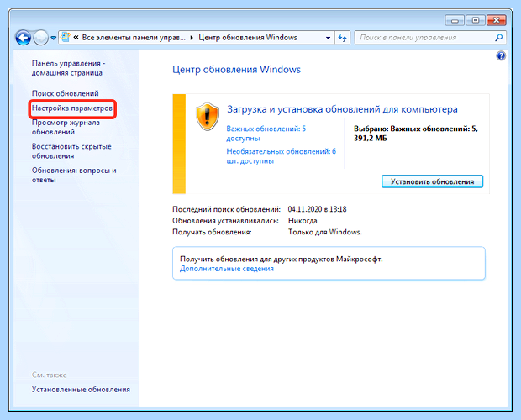Go back with the blue Back arrow
This screenshot has width=521, height=420.
click(24, 38)
